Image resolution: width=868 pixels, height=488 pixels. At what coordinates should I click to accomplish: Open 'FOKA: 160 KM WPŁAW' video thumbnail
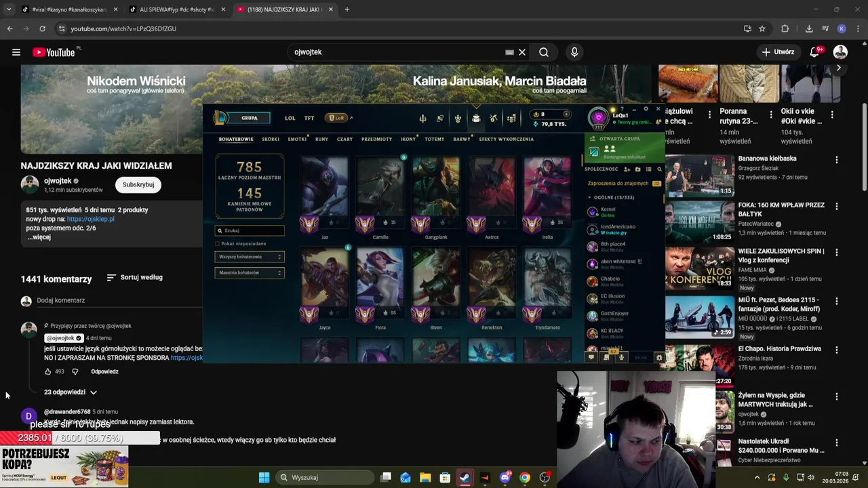pos(699,222)
